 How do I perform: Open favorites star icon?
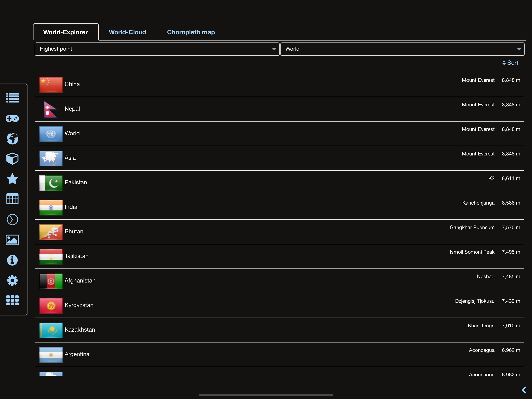click(x=12, y=179)
